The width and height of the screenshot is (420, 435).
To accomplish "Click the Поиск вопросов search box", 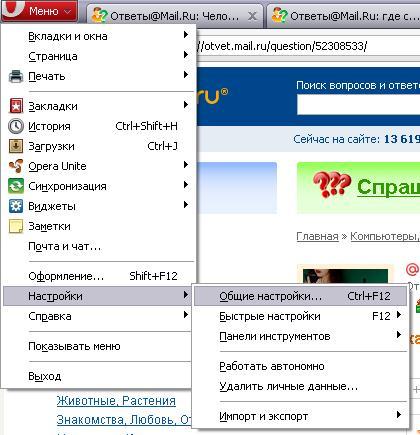I will pyautogui.click(x=358, y=105).
